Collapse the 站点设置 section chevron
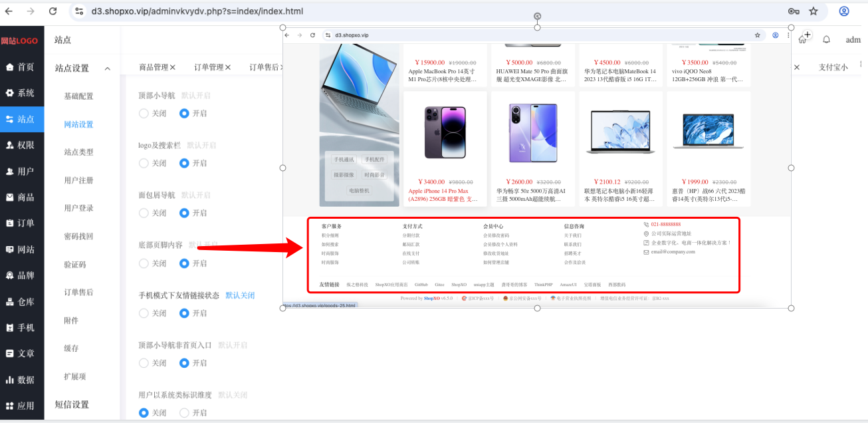 pyautogui.click(x=107, y=69)
